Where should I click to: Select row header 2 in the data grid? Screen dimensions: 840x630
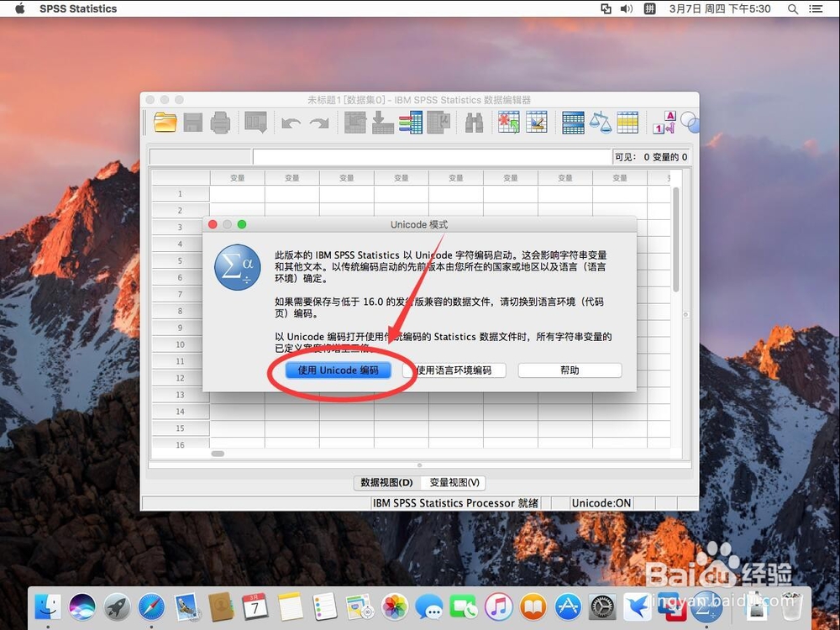[x=180, y=211]
